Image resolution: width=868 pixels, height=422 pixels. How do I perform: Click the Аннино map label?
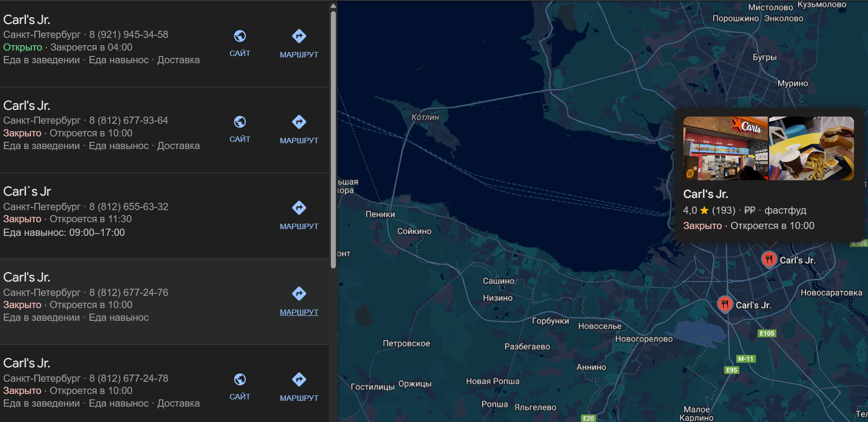pyautogui.click(x=591, y=367)
